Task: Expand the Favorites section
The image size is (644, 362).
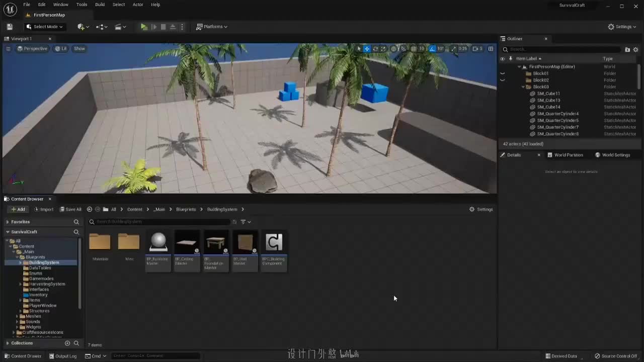Action: (8, 222)
